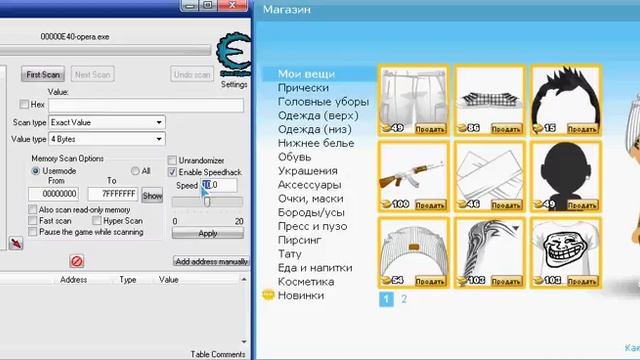Sell the AK-47 rifle via Продать

click(430, 205)
